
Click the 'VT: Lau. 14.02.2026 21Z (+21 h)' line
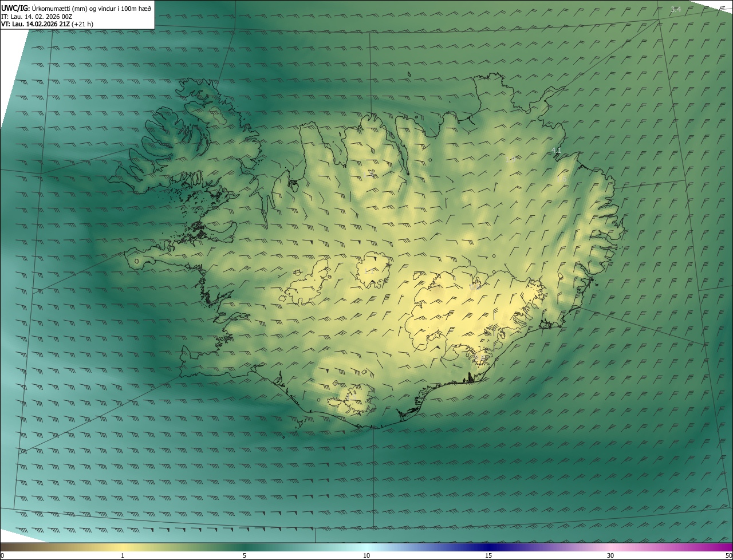(47, 24)
